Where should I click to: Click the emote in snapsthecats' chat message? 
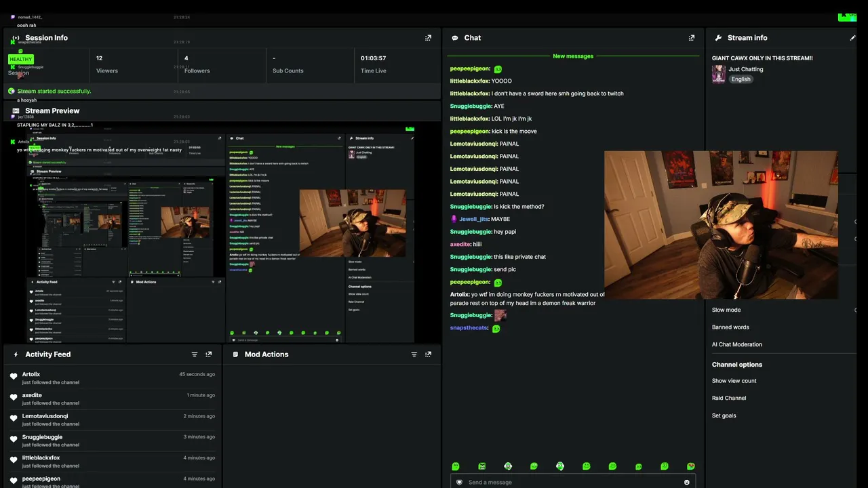point(496,329)
